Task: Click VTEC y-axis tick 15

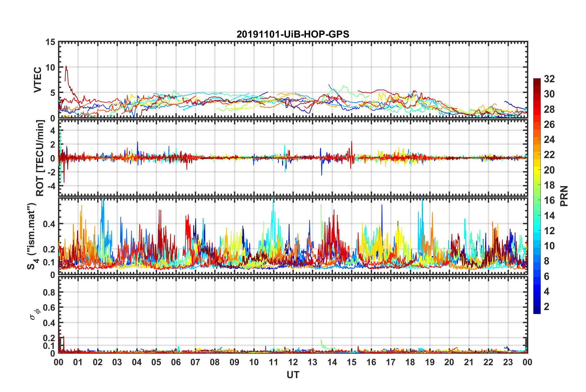Action: tap(50, 42)
